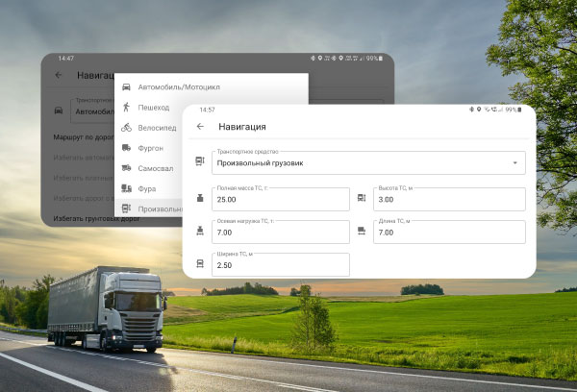Select Фура in the list
This screenshot has width=577, height=392.
[147, 188]
